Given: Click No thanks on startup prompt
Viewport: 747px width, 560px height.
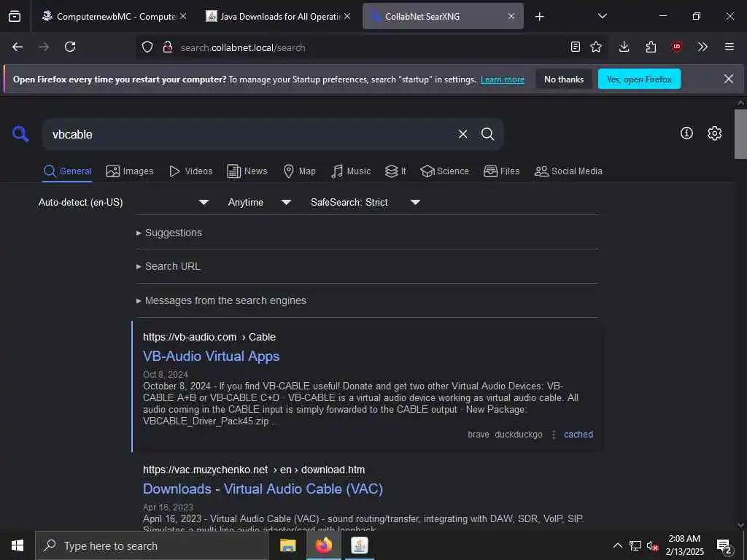Looking at the screenshot, I should point(564,79).
